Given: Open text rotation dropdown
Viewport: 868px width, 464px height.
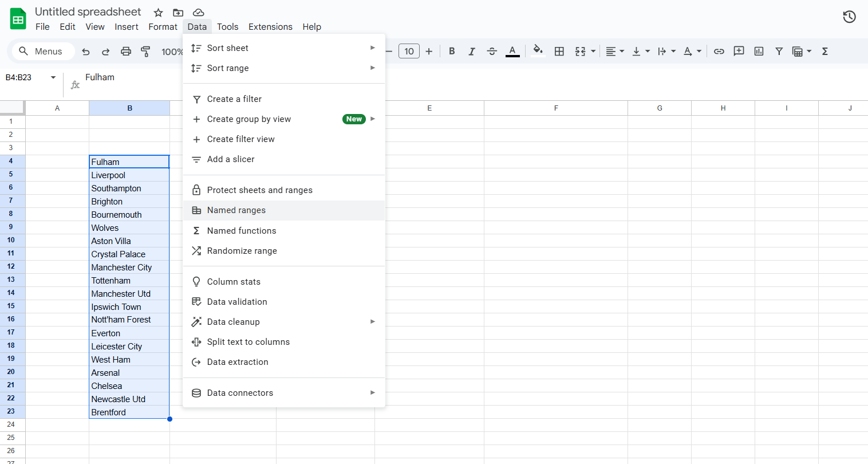Looking at the screenshot, I should coord(692,52).
